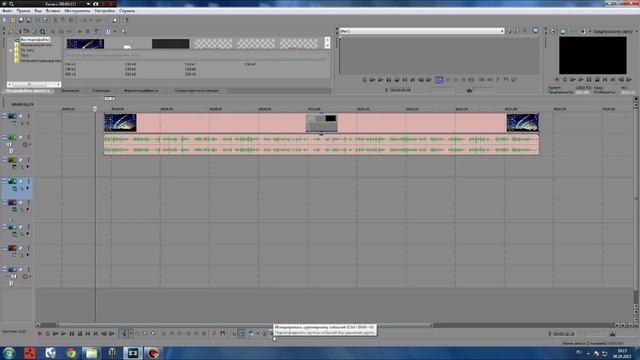Select the Все медиафайлы tree item
The height and width of the screenshot is (360, 640).
(35, 40)
